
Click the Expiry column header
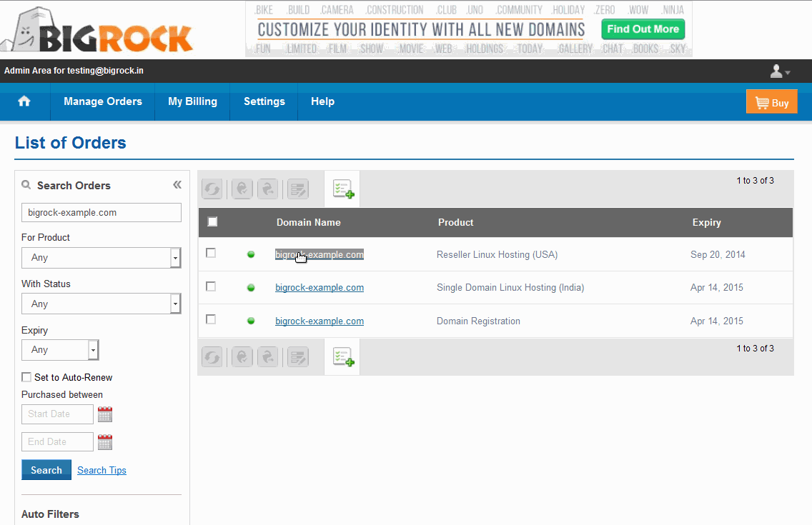click(706, 222)
